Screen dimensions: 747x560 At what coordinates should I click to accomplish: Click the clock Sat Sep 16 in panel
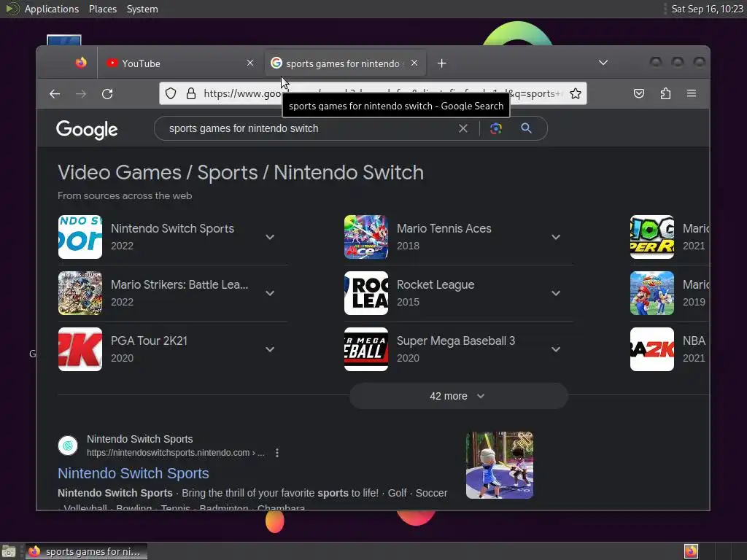point(707,9)
